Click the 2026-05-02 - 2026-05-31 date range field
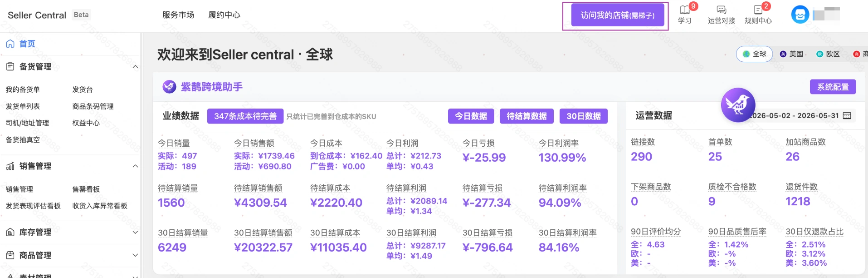The height and width of the screenshot is (278, 868). click(x=800, y=116)
